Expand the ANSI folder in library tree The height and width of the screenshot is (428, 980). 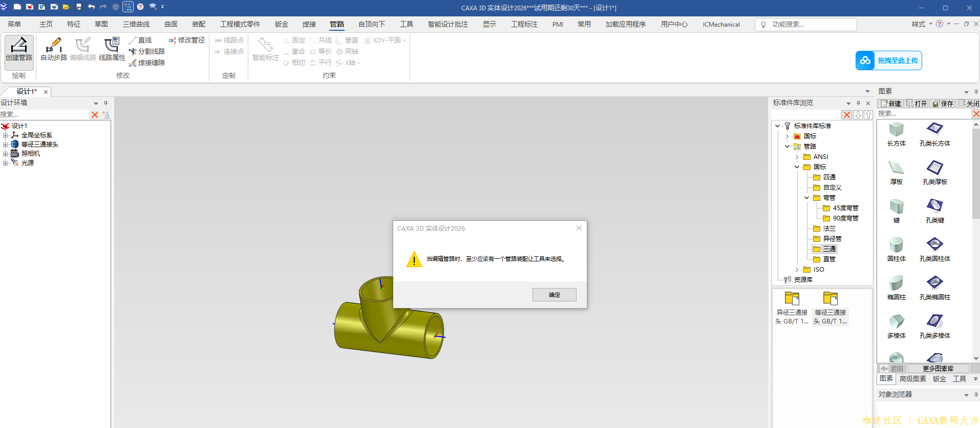click(797, 157)
